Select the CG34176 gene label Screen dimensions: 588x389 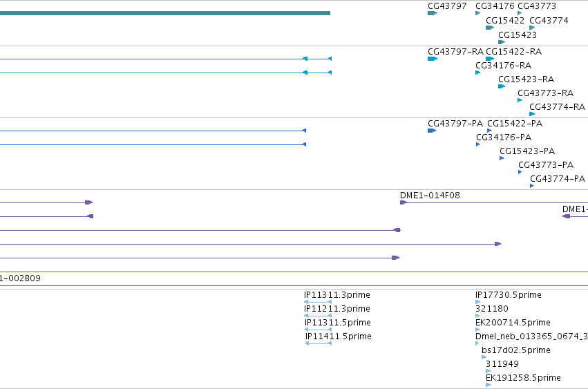495,6
